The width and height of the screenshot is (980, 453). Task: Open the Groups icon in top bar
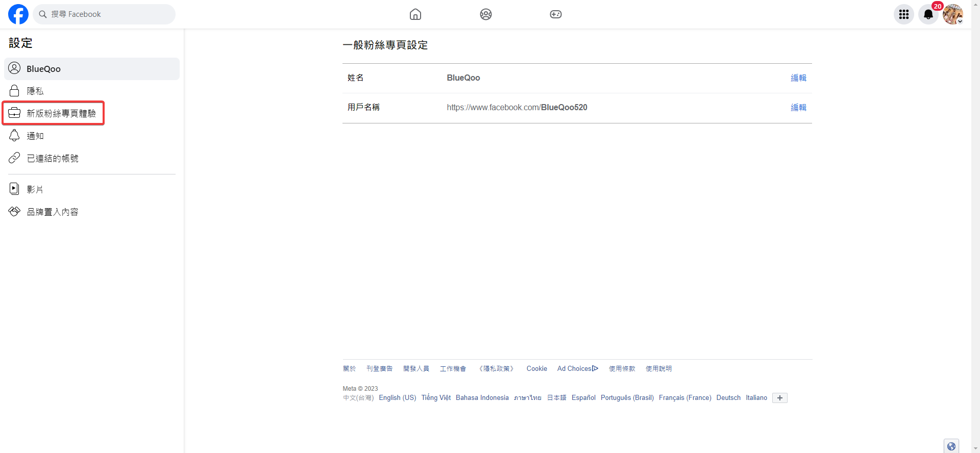(486, 14)
